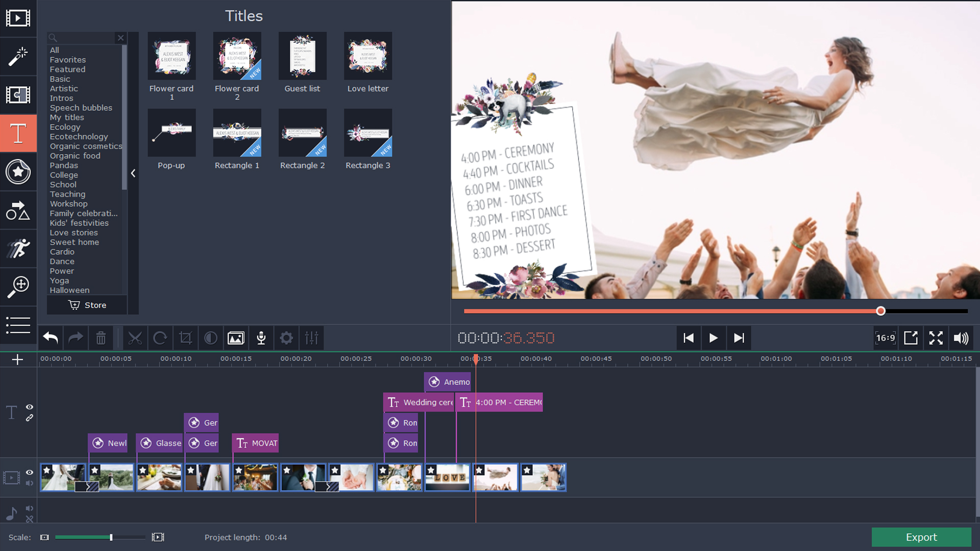980x551 pixels.
Task: Select the Favorites category
Action: 67,60
